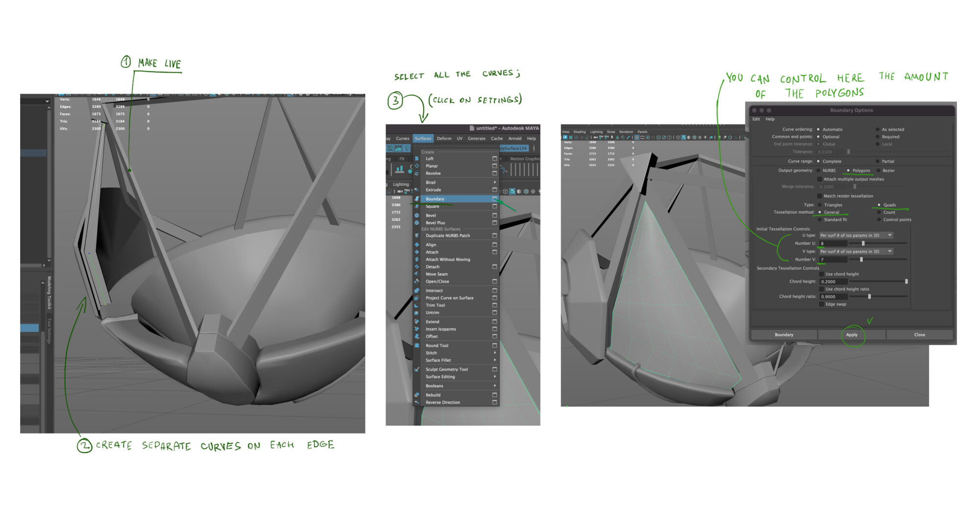Open the Extend options box
The height and width of the screenshot is (510, 980).
click(x=494, y=322)
